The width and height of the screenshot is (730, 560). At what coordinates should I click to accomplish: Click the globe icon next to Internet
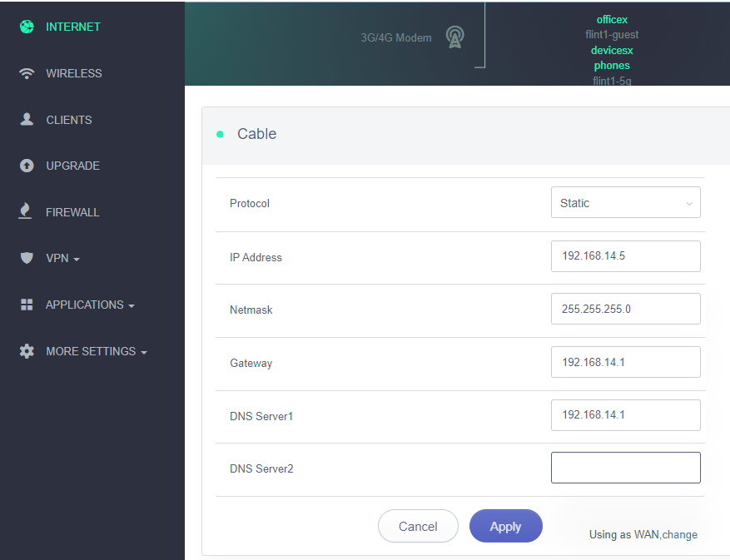[x=27, y=27]
